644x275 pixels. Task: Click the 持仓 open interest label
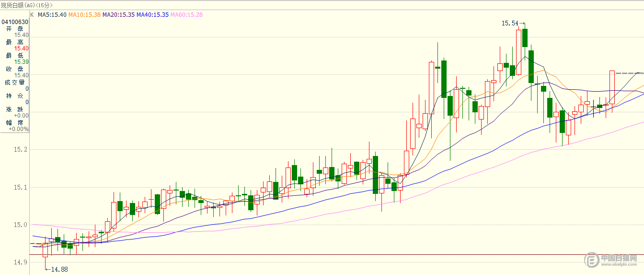click(14, 96)
